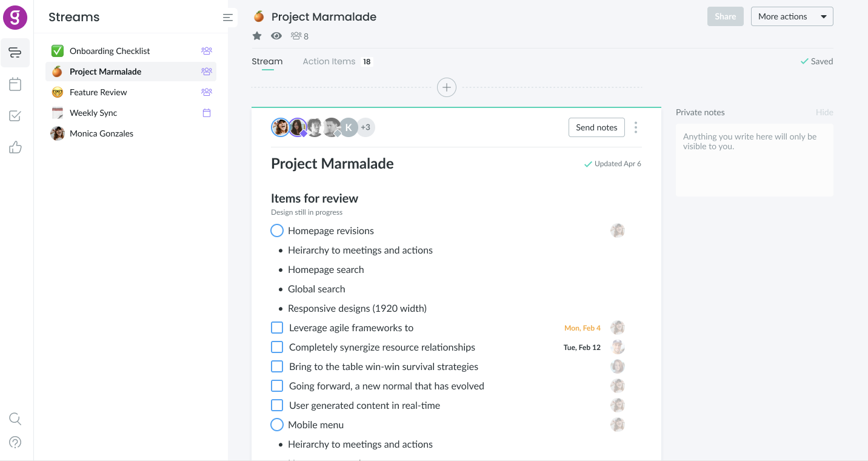Open the More actions dropdown
The width and height of the screenshot is (868, 461).
coord(792,16)
